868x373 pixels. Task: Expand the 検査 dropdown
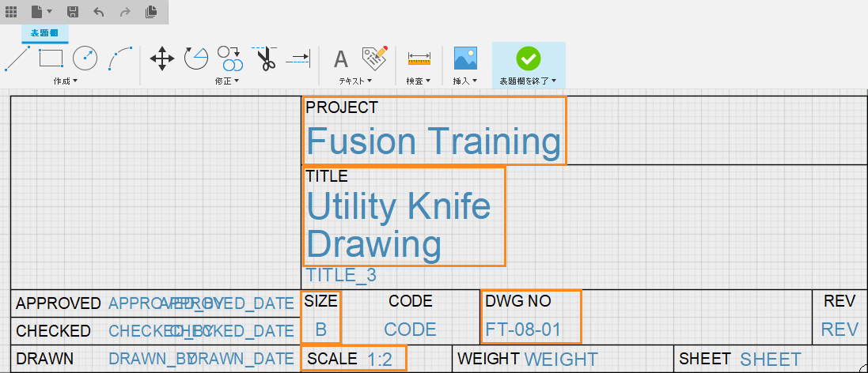[x=419, y=81]
